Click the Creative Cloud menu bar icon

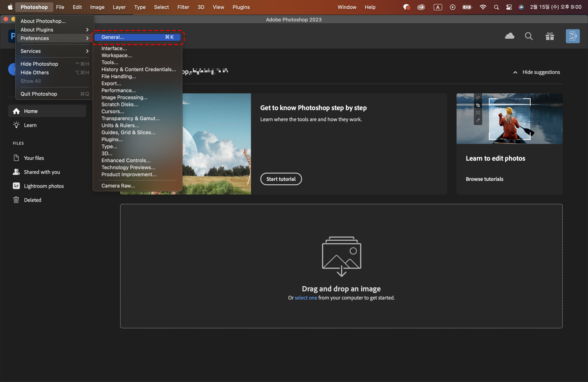coord(421,7)
